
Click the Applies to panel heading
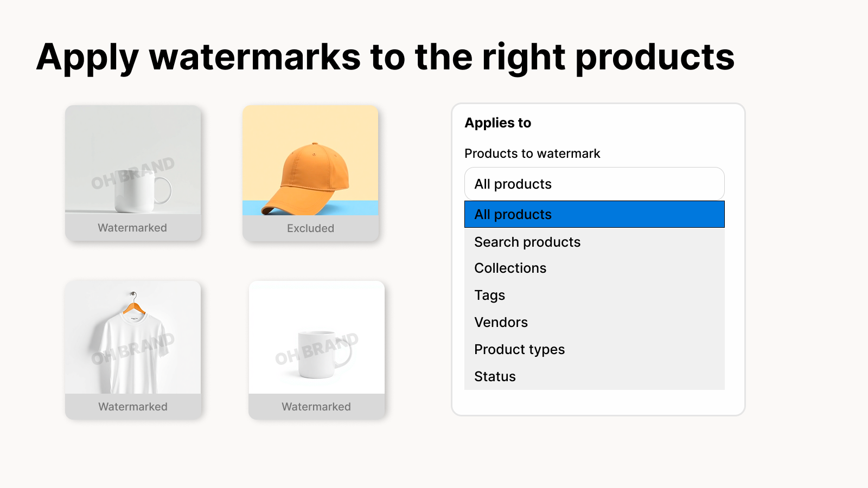tap(498, 123)
